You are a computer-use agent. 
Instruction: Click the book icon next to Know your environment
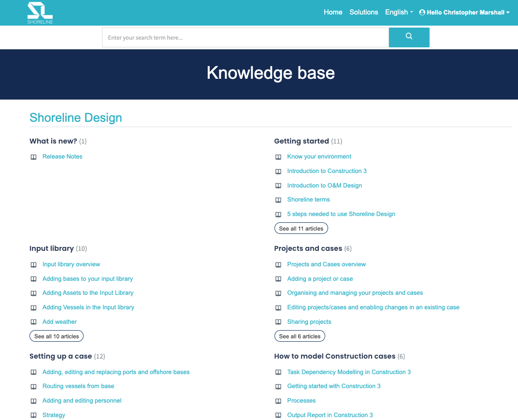[278, 157]
